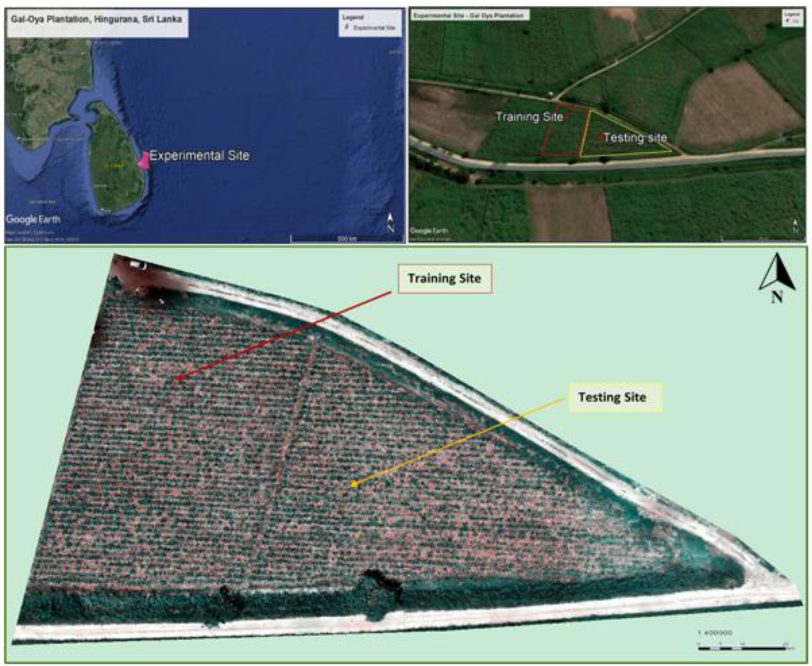Click the yellow dot at Testing Site arrow tip

[354, 485]
